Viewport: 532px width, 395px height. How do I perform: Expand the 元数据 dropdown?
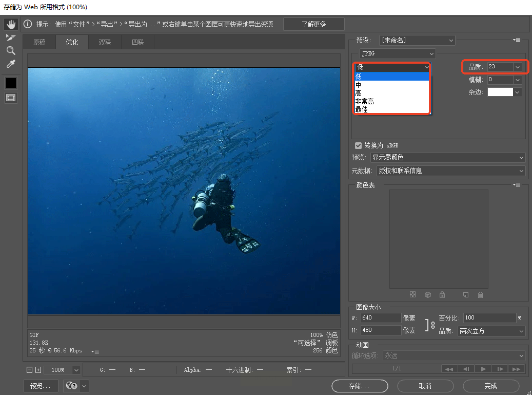coord(450,171)
